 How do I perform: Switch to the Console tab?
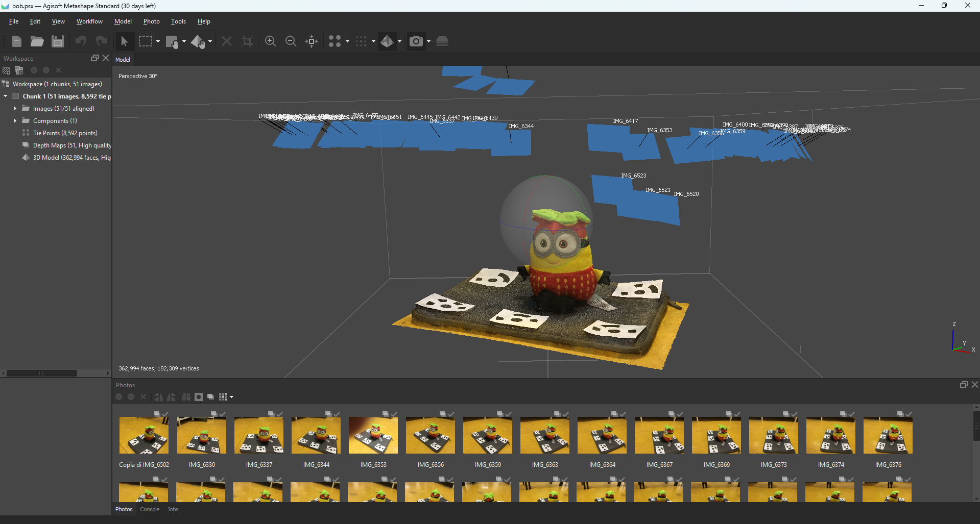(x=149, y=509)
